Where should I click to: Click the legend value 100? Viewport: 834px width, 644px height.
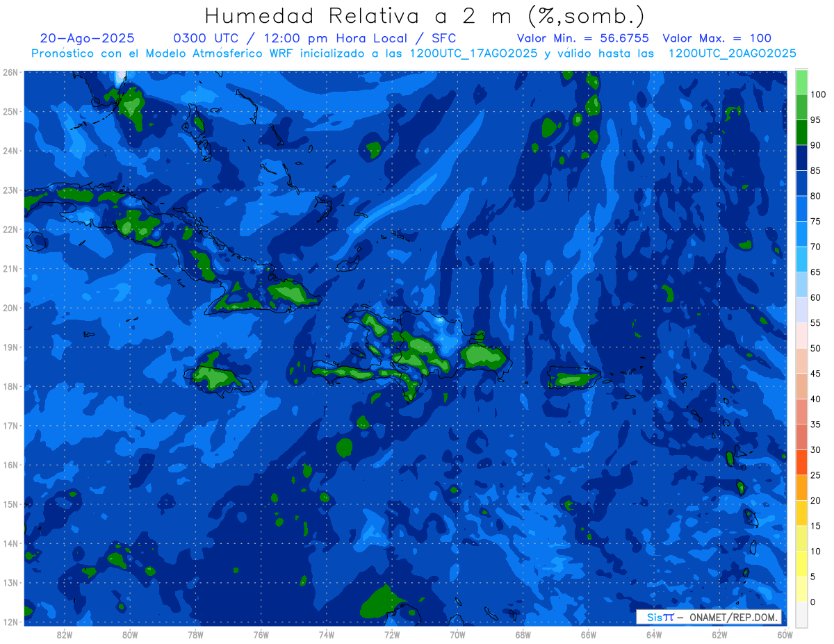[x=817, y=94]
